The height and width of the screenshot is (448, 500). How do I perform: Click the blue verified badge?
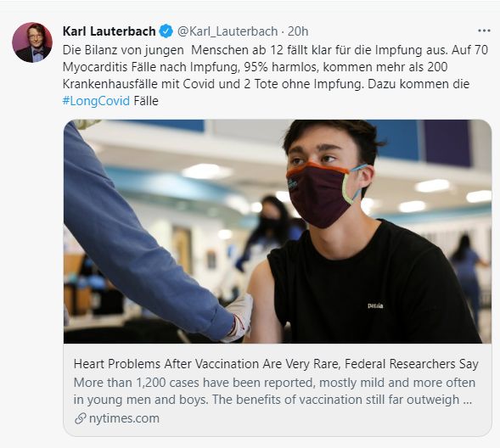[x=166, y=31]
